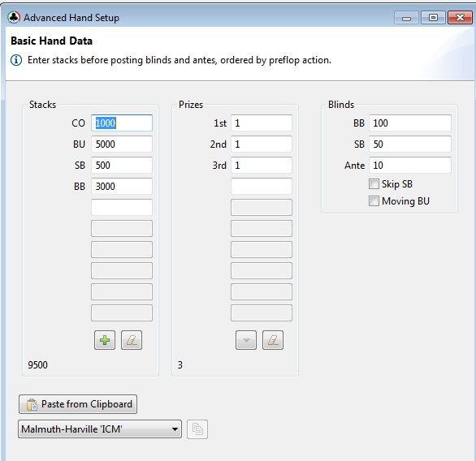Close the Advanced Hand Setup window
476x461 pixels.
click(x=460, y=18)
